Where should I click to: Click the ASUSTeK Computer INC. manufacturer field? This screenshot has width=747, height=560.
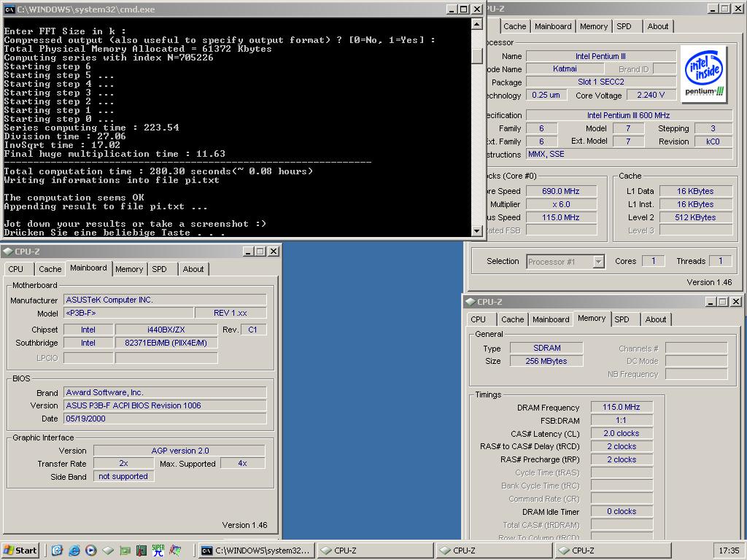point(165,300)
